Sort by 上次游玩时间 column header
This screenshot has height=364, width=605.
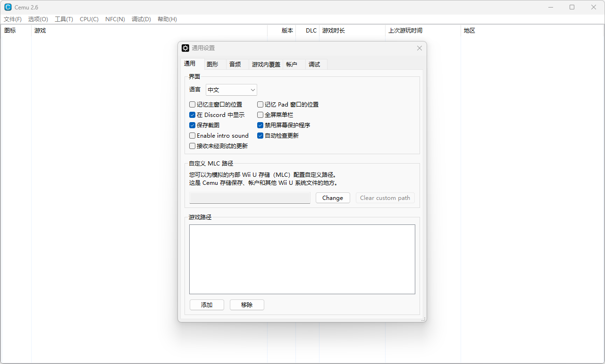[x=423, y=31]
